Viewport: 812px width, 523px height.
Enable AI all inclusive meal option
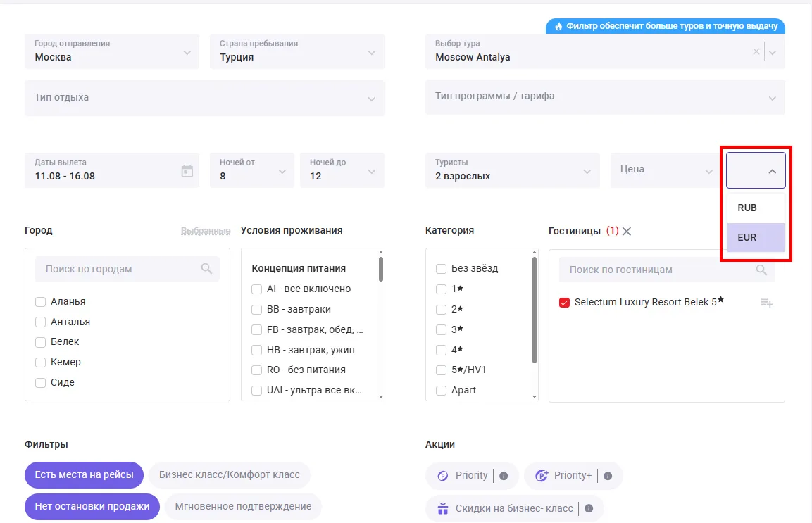(257, 289)
